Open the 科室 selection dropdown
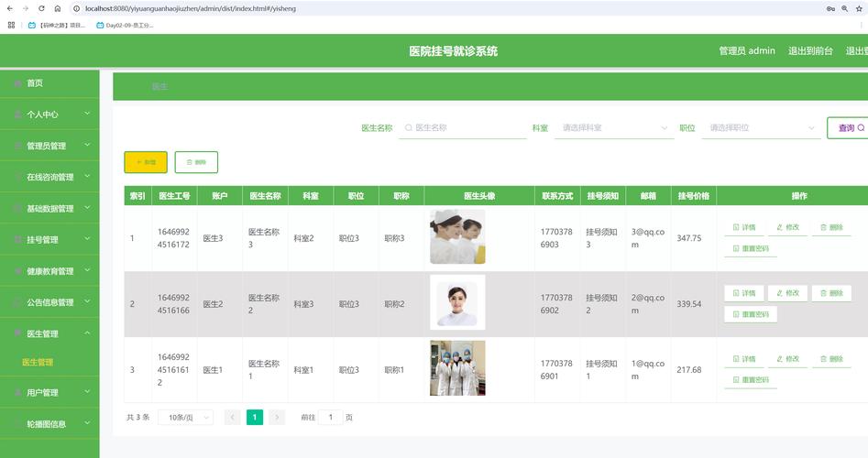This screenshot has width=868, height=458. [x=613, y=128]
